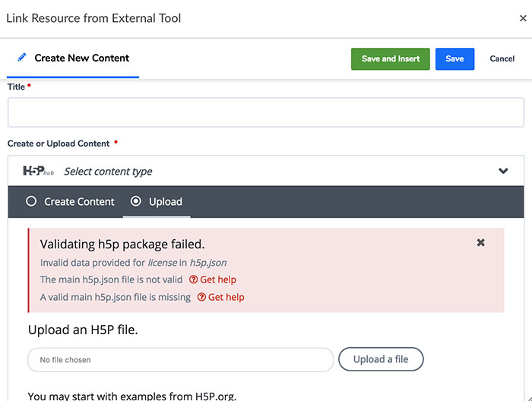Switch to the Upload tab label

(x=166, y=202)
